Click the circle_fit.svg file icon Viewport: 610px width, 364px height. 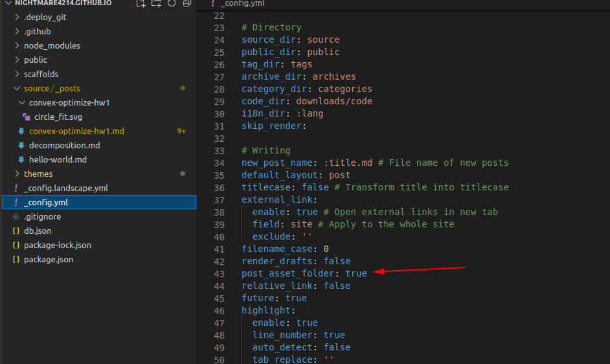pos(27,117)
